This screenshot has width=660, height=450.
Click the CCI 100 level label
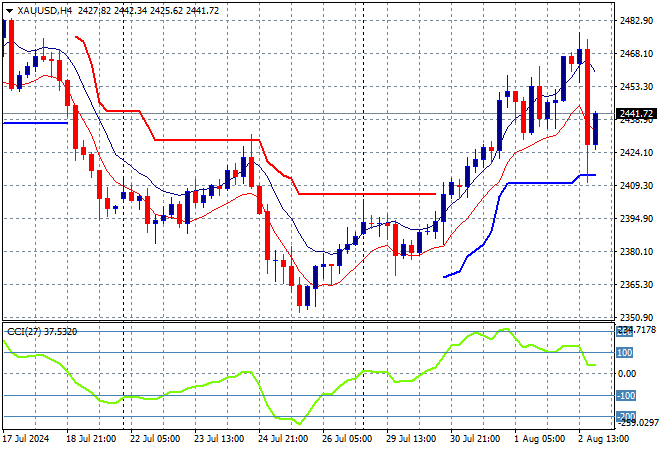click(625, 353)
